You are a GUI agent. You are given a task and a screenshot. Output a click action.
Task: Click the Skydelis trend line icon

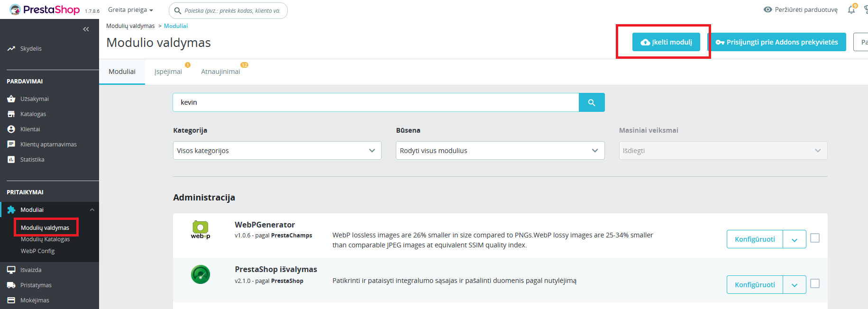(11, 48)
